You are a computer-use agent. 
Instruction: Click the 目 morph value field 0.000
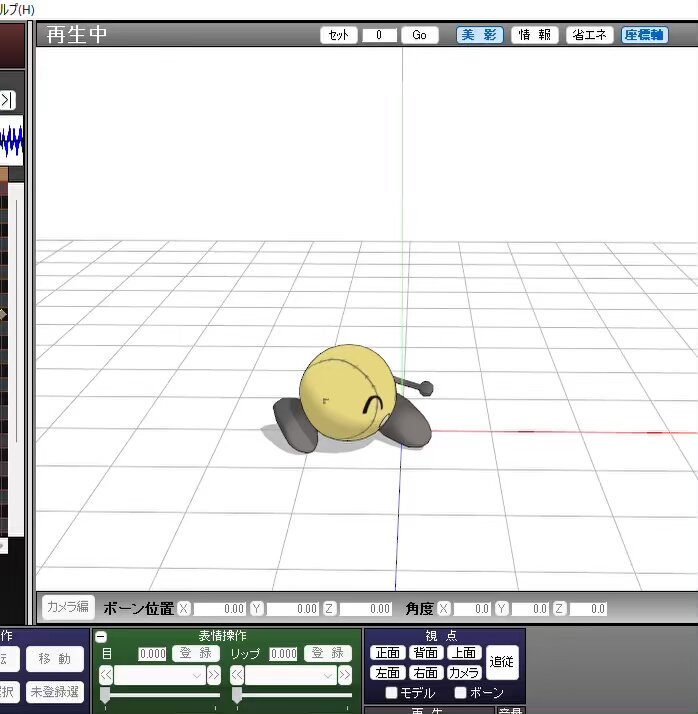pos(153,654)
